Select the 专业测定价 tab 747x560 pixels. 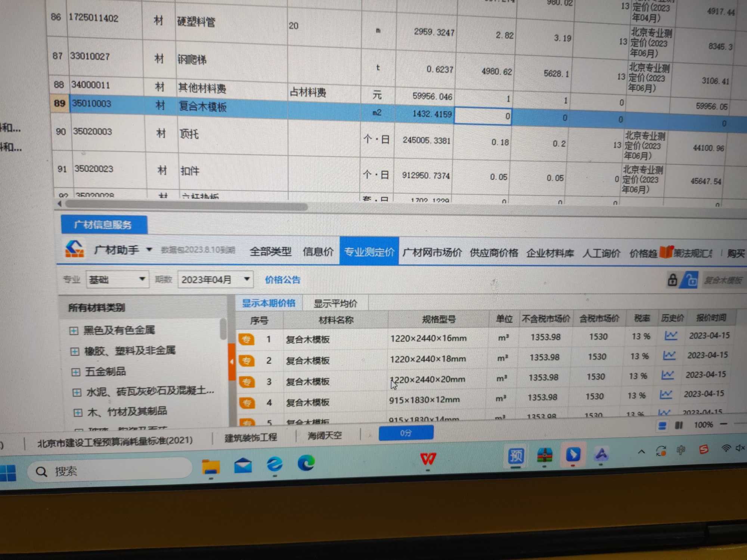point(369,252)
